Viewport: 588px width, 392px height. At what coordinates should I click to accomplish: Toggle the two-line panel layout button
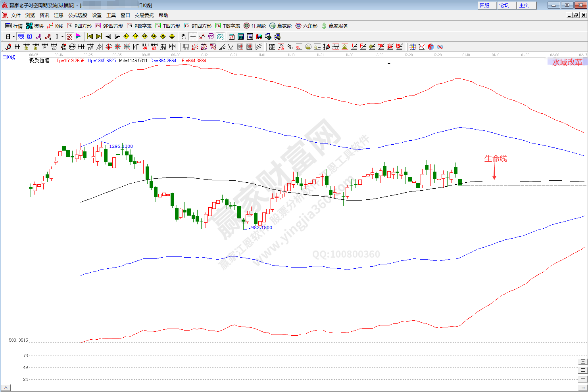point(582,370)
